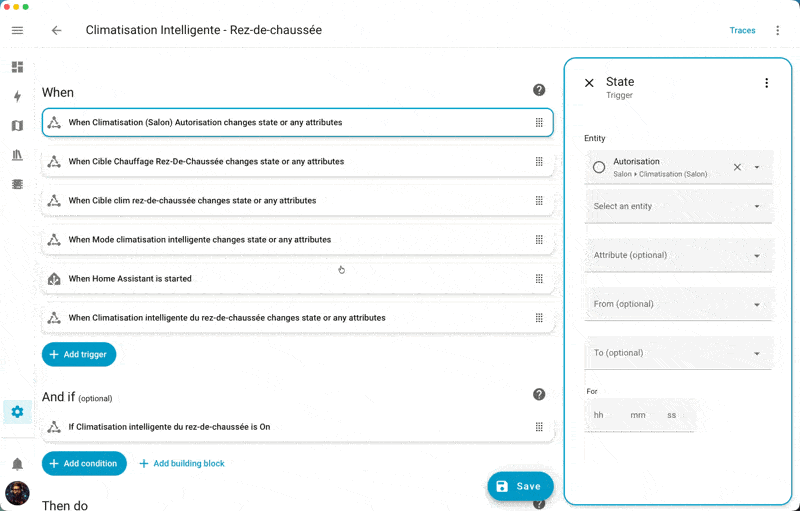Viewport: 800px width, 511px height.
Task: Click drag handle of Home Assistant started trigger
Action: click(x=539, y=279)
